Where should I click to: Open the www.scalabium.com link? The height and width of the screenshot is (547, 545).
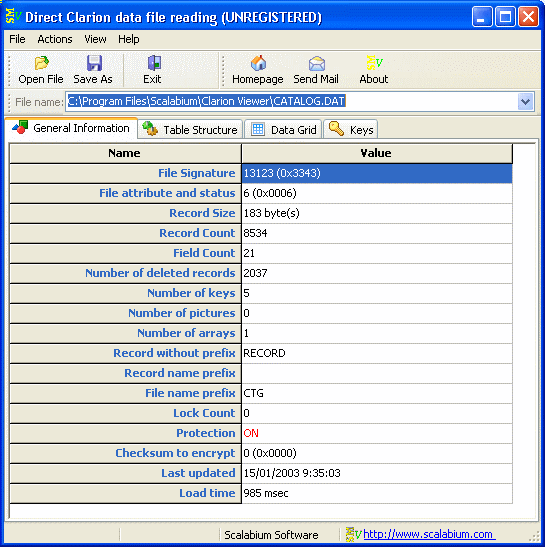pyautogui.click(x=428, y=534)
